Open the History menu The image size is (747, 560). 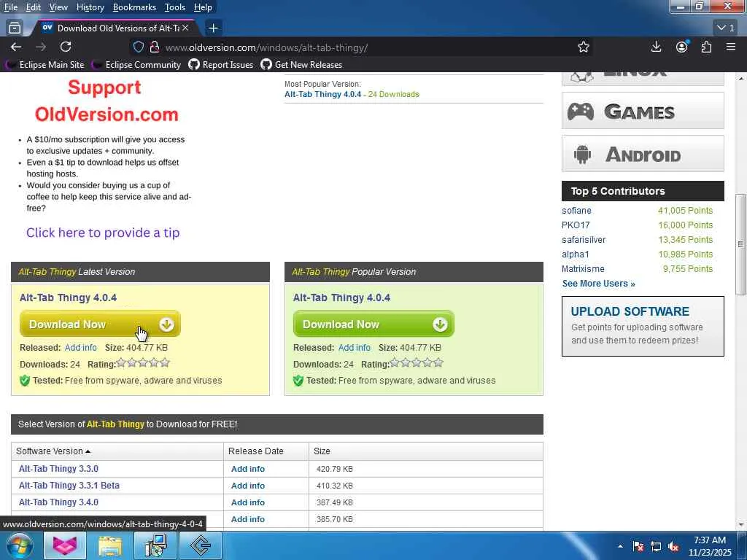[x=90, y=7]
